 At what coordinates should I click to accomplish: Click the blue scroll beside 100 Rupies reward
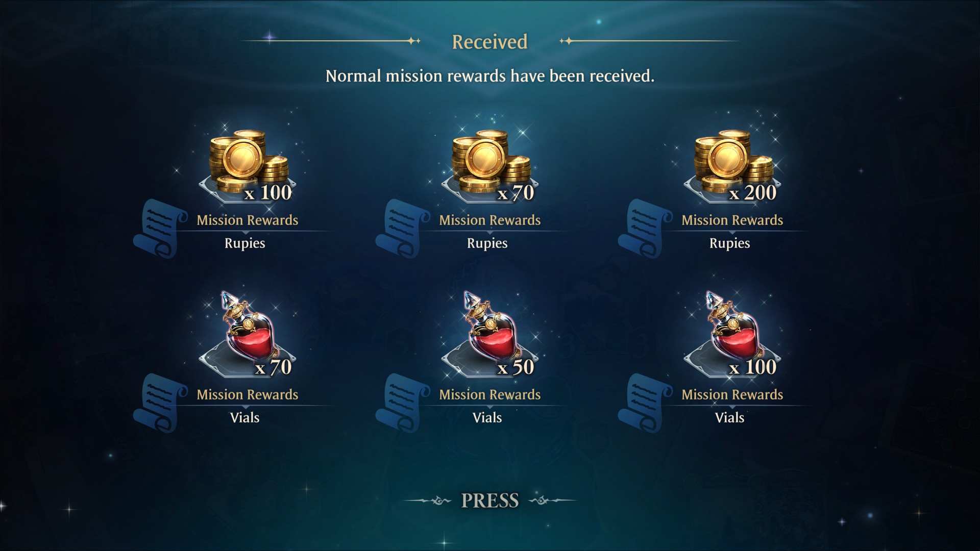click(160, 228)
